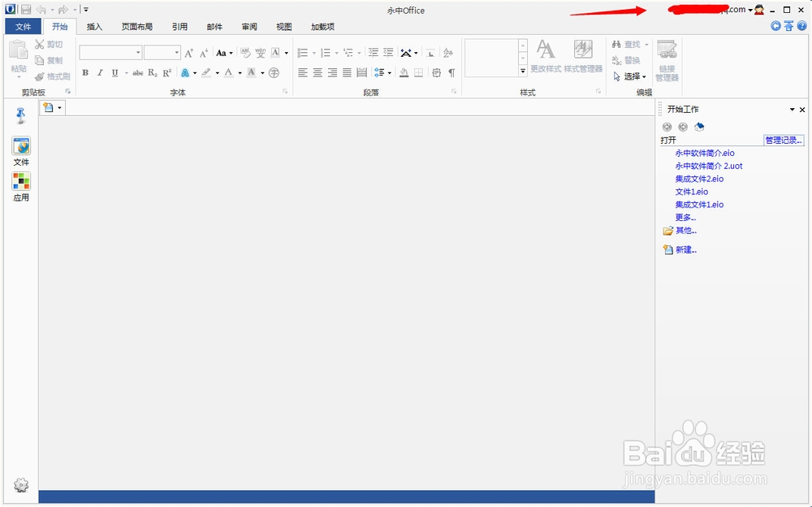The height and width of the screenshot is (507, 812).
Task: Open the account dropdown next to .com
Action: click(x=749, y=11)
